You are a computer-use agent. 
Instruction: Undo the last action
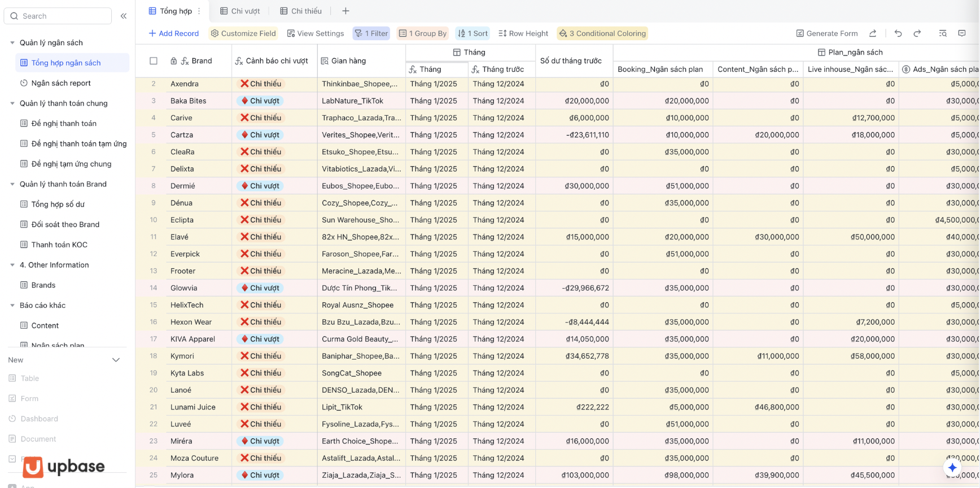[898, 33]
